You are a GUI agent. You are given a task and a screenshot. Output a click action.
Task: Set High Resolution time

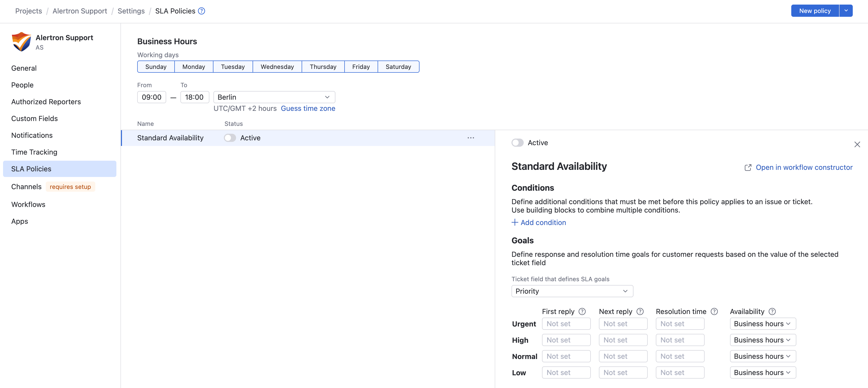coord(680,340)
